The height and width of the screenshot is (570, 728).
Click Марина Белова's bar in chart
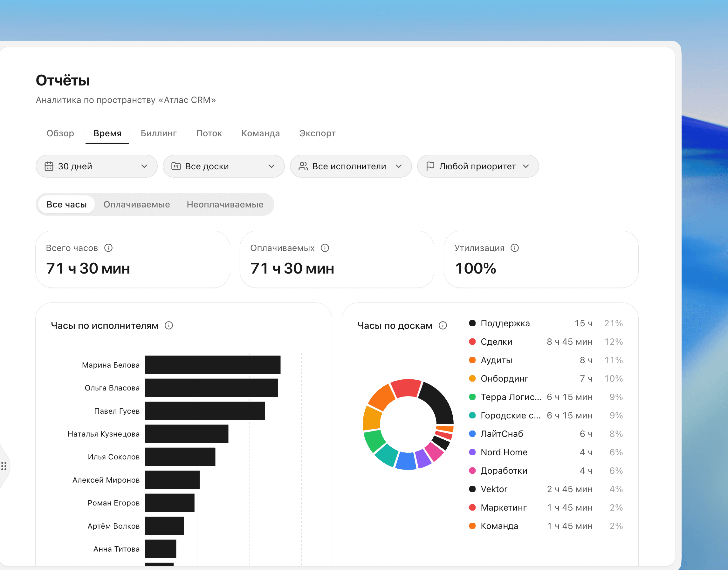tap(212, 365)
